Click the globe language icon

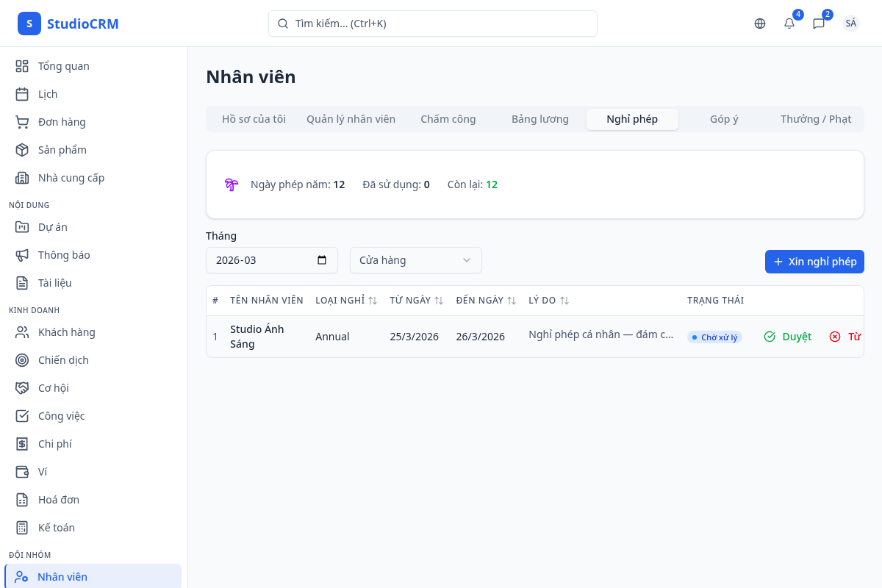[760, 24]
